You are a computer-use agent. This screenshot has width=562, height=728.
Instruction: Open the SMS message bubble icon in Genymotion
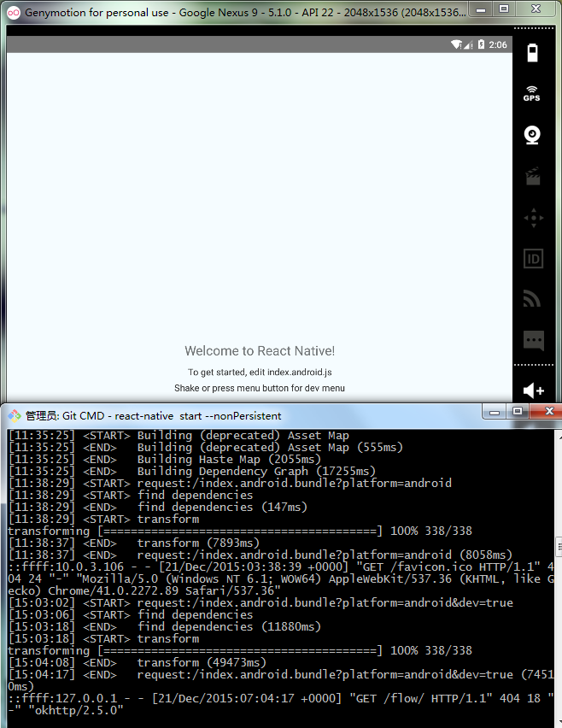point(533,340)
